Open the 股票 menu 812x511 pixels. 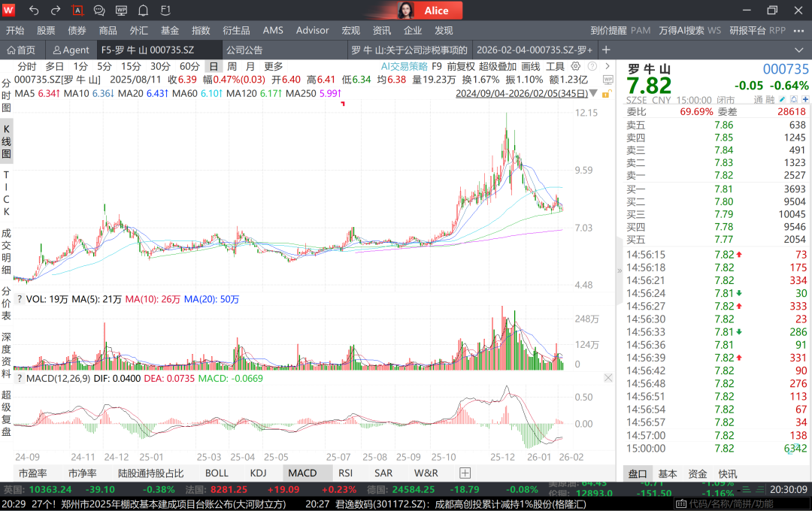(x=46, y=30)
